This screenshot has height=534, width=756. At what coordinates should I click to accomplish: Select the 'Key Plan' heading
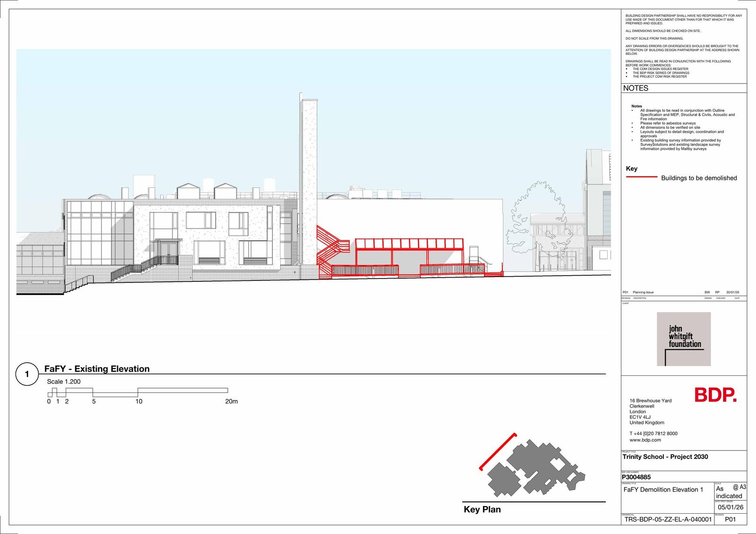tap(482, 509)
